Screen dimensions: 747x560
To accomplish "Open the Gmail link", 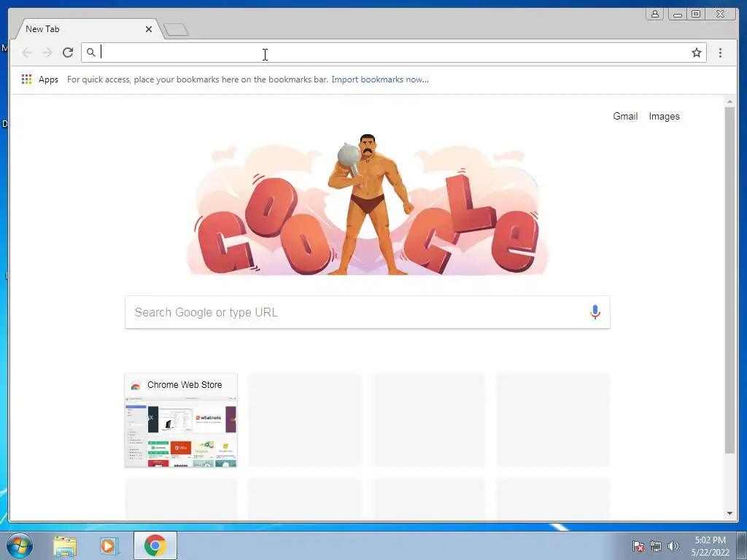I will [625, 116].
